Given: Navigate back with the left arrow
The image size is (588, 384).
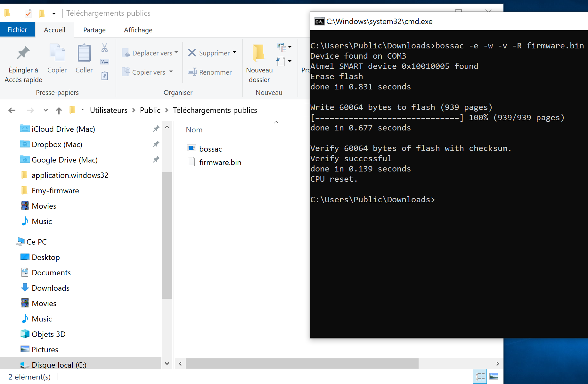Looking at the screenshot, I should coord(12,111).
